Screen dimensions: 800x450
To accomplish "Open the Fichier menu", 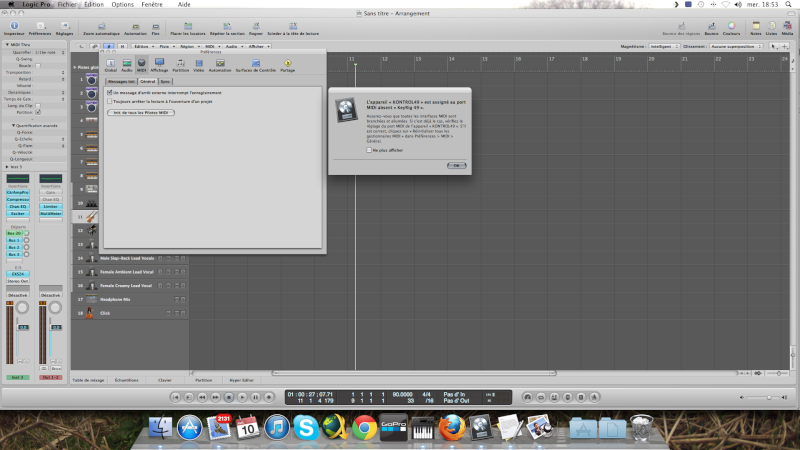I will 66,4.
